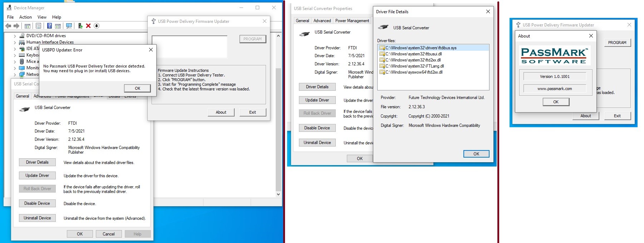The height and width of the screenshot is (243, 644).
Task: Expand the Monitors tree node
Action: (x=15, y=68)
